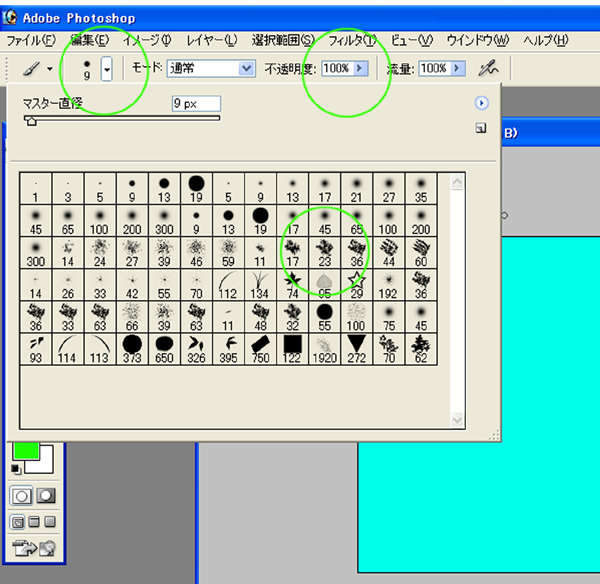Select the textured 1920 brush preset
This screenshot has width=600, height=584.
point(324,349)
